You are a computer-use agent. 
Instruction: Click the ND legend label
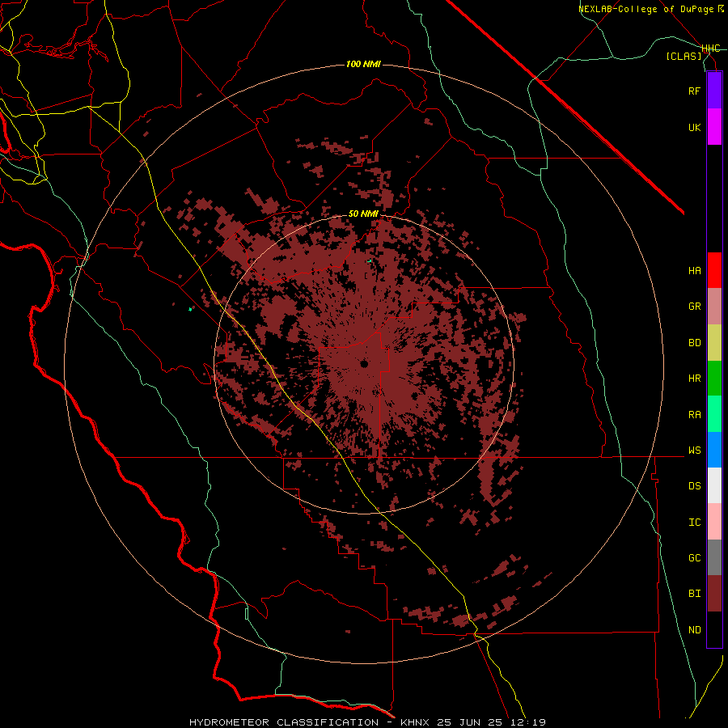(695, 630)
